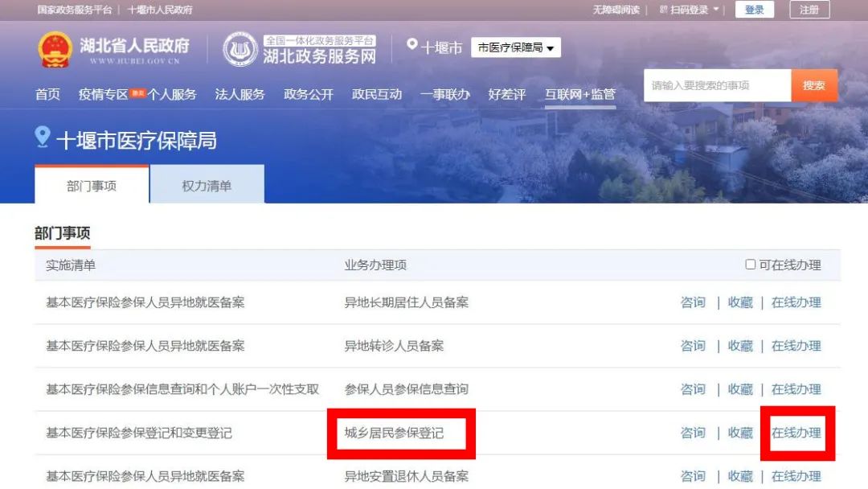
Task: Open the 市医疗保障局 department dropdown
Action: coord(516,47)
